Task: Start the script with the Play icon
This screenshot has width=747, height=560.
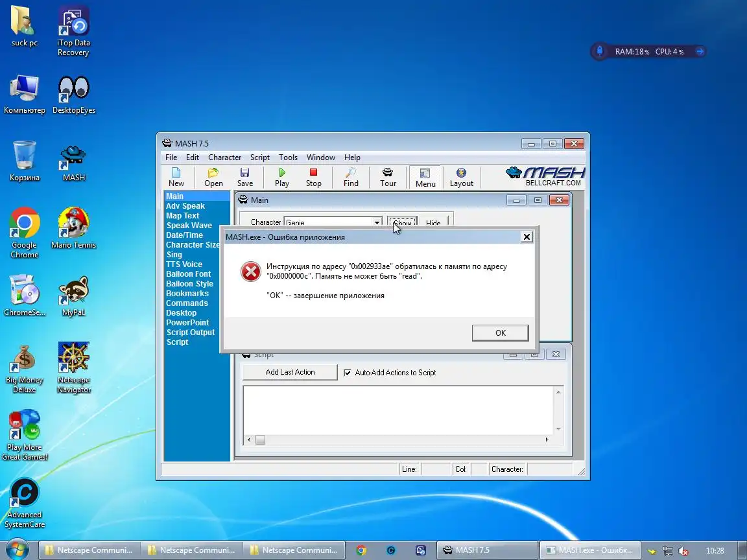Action: click(282, 177)
